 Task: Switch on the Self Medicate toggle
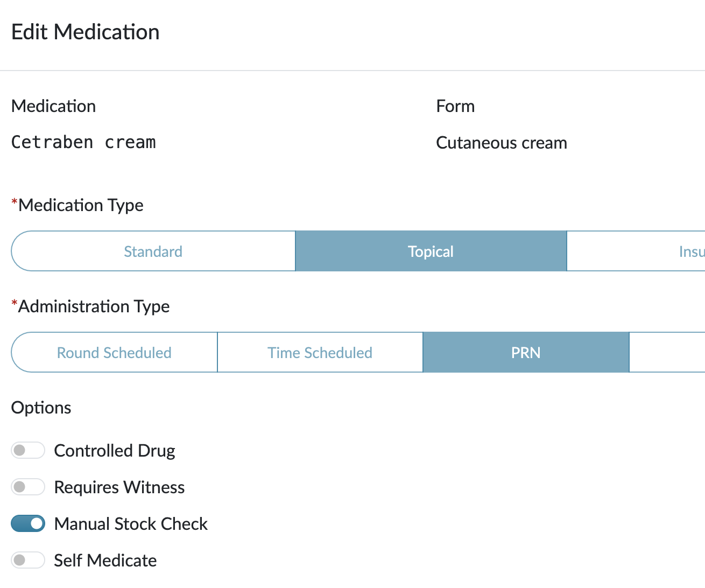click(27, 560)
